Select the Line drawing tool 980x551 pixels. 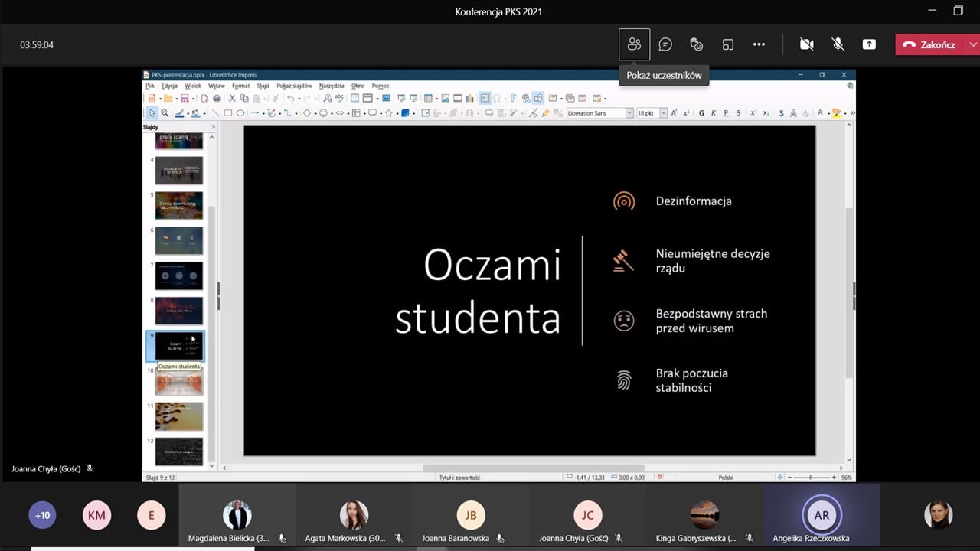[216, 113]
